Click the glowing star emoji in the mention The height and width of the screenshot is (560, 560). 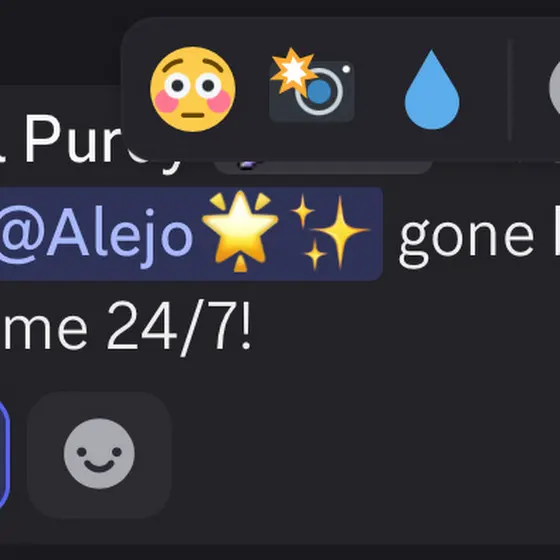point(240,231)
